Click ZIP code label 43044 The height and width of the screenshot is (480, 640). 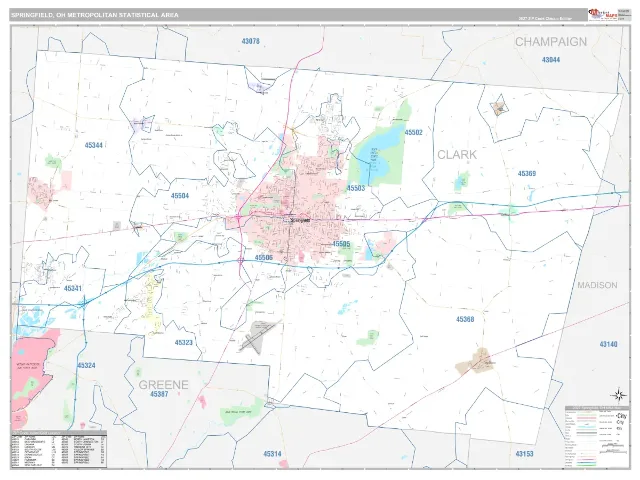point(551,60)
